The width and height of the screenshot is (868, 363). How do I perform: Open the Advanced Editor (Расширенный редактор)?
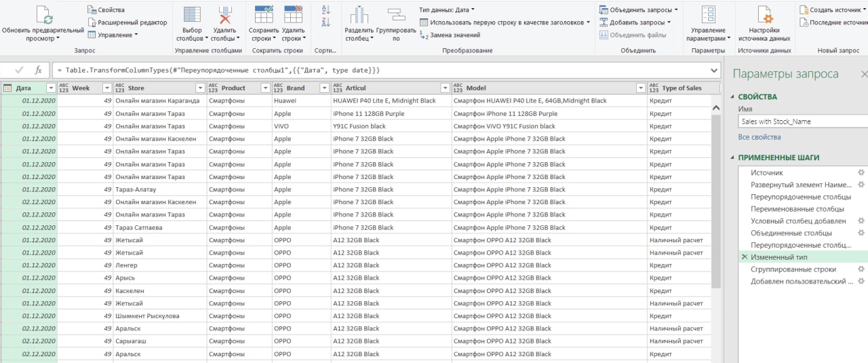(126, 22)
